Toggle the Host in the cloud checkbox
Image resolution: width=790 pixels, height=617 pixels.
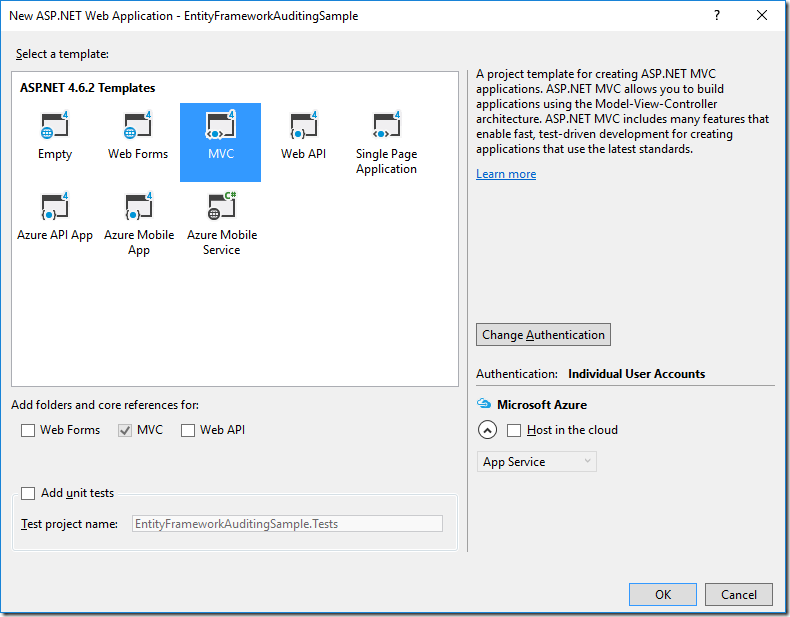click(514, 430)
